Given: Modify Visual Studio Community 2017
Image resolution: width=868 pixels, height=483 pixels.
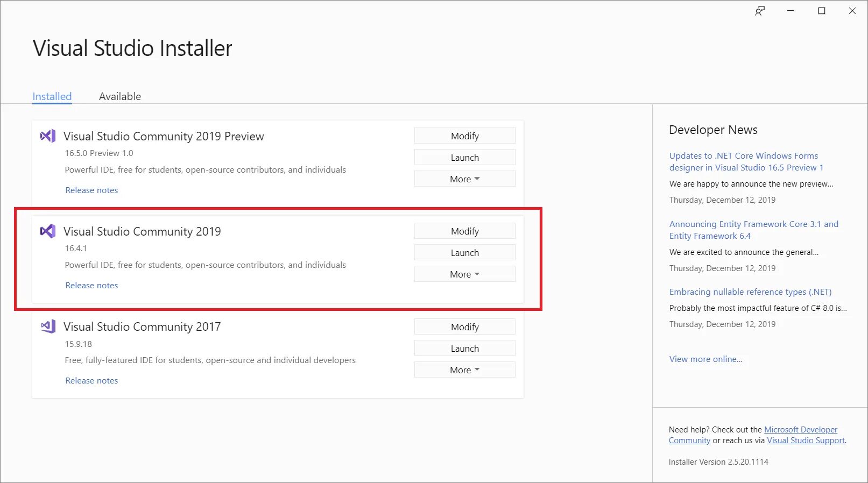Looking at the screenshot, I should (465, 327).
